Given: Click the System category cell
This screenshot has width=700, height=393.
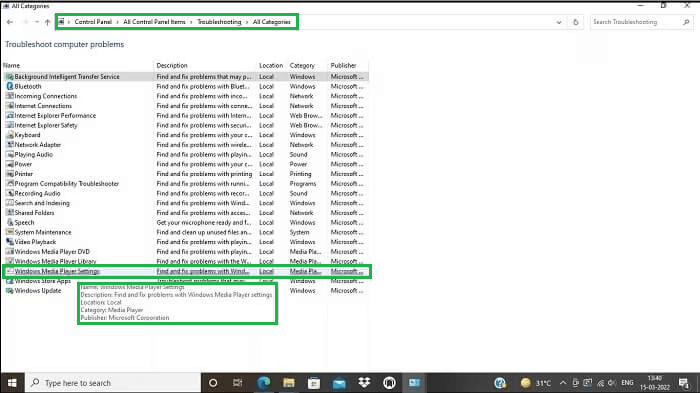Looking at the screenshot, I should coord(299,232).
